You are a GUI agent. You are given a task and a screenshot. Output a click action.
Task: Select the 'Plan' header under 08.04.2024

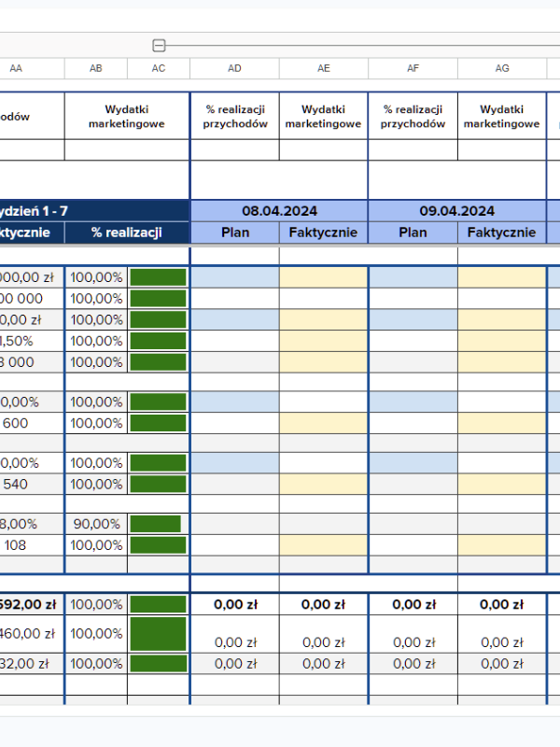coord(234,233)
